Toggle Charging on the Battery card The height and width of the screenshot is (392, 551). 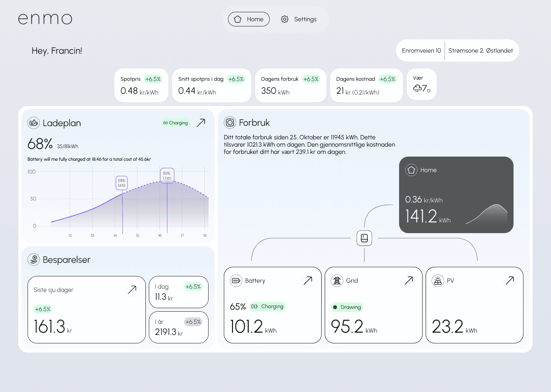(267, 306)
